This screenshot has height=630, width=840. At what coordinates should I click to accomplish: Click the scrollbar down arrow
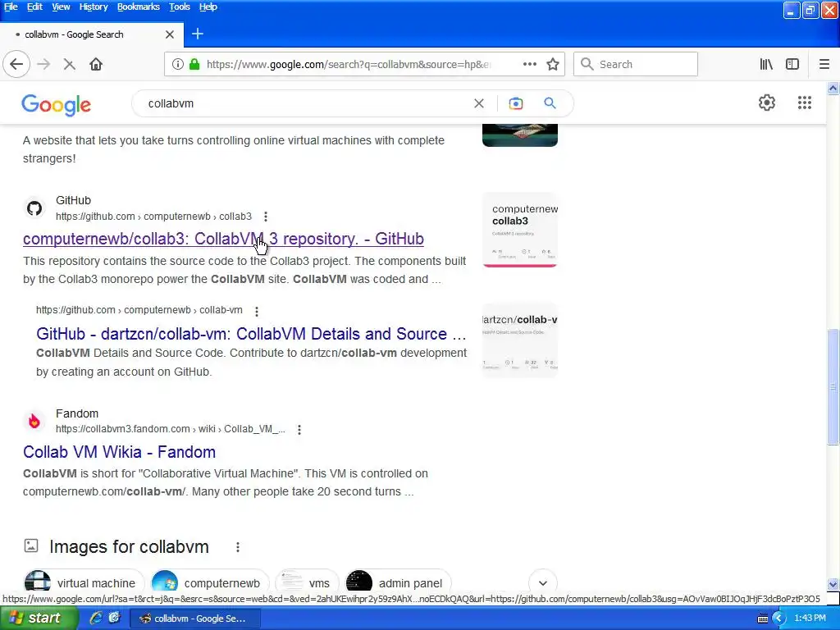pyautogui.click(x=833, y=584)
